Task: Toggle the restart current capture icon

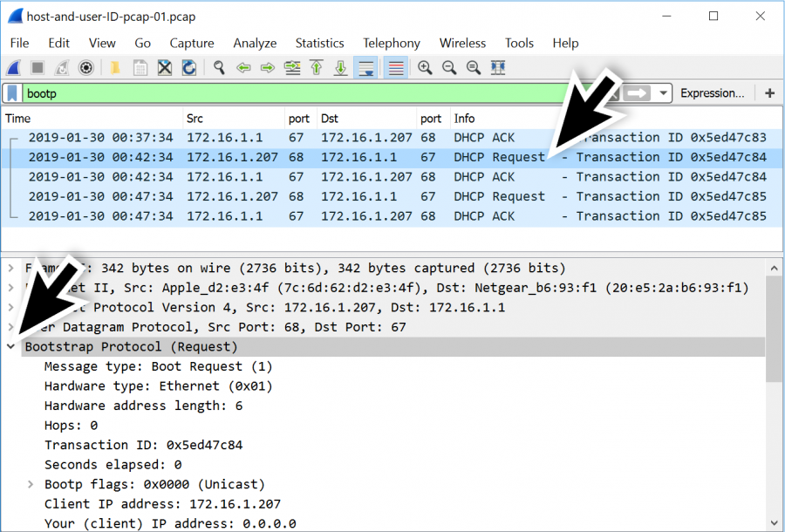Action: 60,67
